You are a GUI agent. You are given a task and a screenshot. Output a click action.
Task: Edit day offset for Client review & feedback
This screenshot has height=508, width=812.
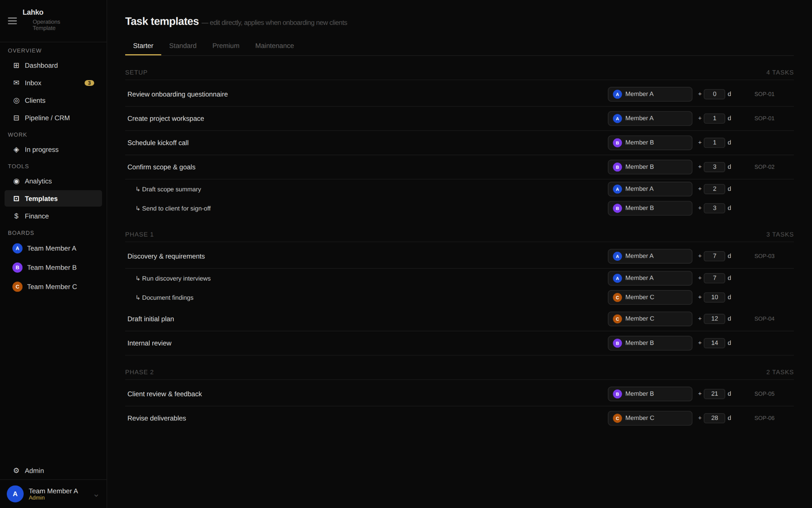[x=714, y=394]
